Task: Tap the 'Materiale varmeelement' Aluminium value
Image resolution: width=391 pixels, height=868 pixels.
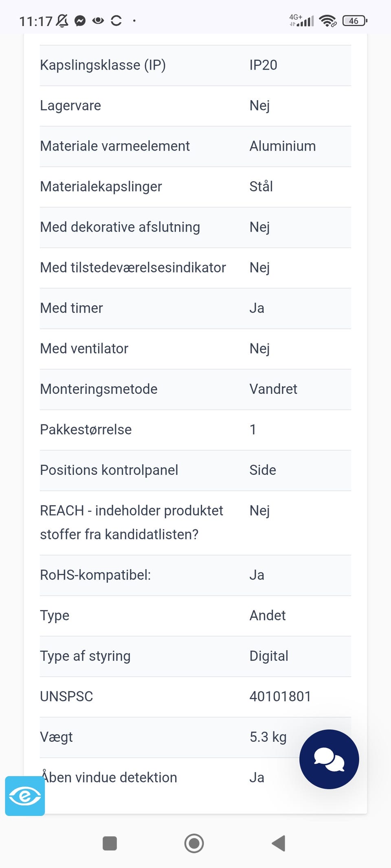Action: [x=283, y=146]
